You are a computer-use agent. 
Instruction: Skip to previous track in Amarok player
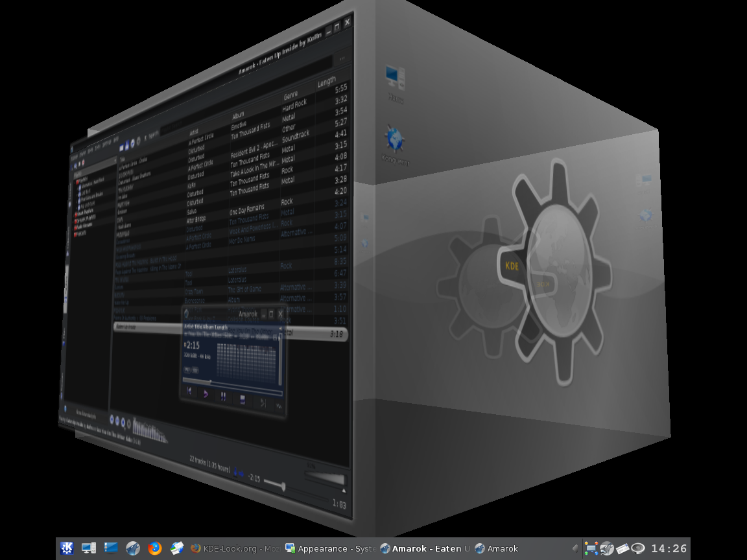coord(189,391)
